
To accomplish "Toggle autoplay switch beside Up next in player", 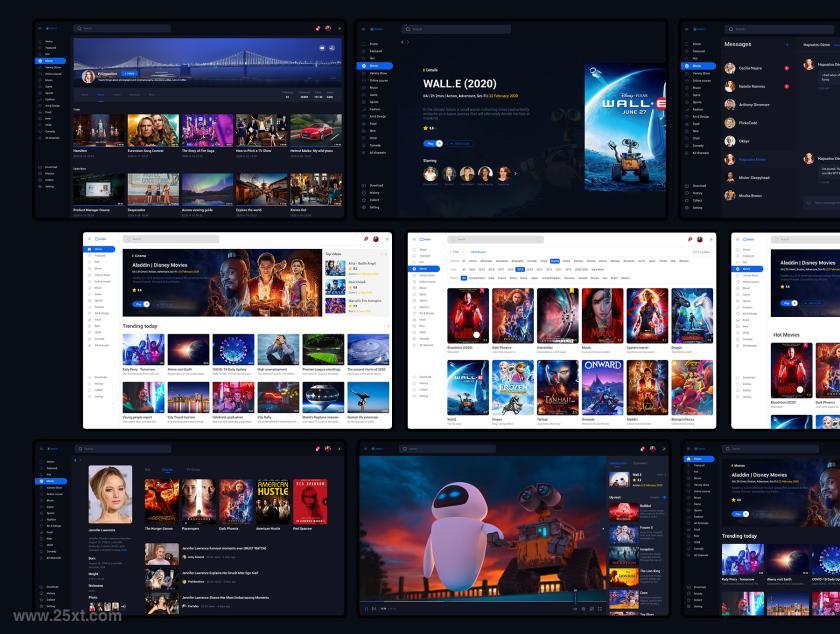I will point(663,497).
